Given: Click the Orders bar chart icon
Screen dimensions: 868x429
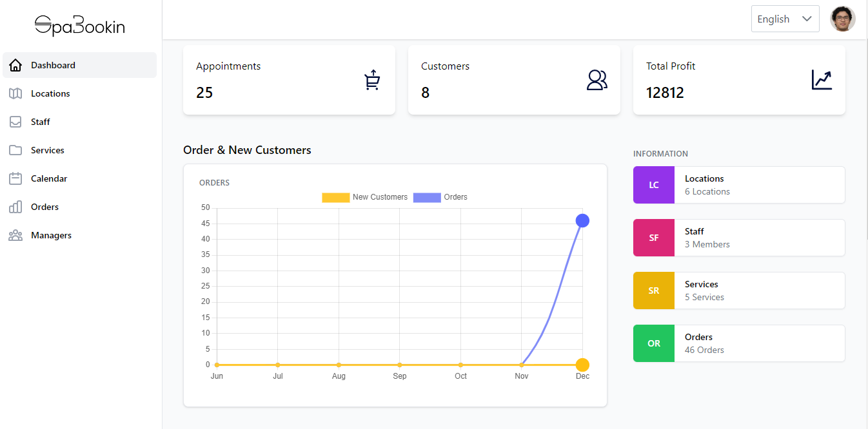Looking at the screenshot, I should 15,207.
